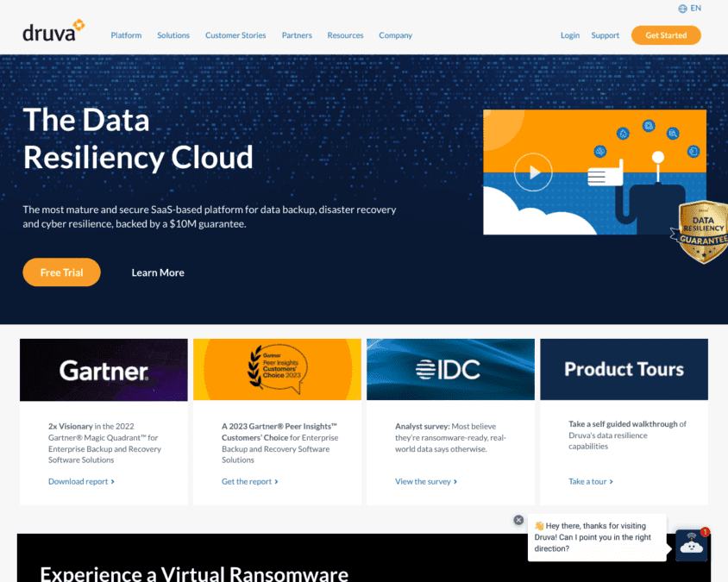Click the Take a tour link
Screen dimensions: 728x582
pos(591,482)
